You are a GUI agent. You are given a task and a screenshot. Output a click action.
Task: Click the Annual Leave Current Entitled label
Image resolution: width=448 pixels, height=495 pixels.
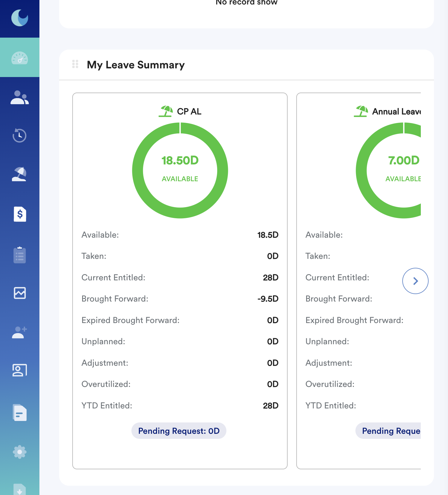pos(337,278)
